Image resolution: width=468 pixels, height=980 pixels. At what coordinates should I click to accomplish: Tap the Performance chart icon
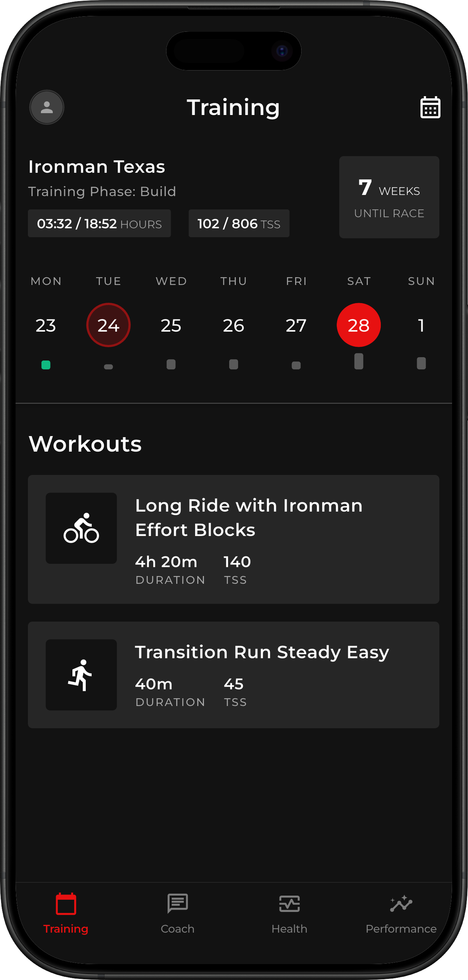(x=401, y=904)
